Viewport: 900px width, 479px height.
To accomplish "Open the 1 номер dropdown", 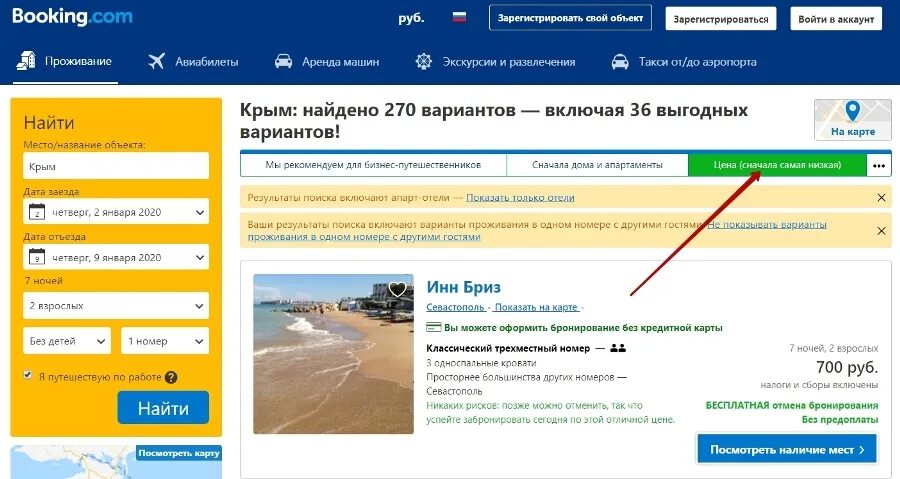I will (165, 341).
